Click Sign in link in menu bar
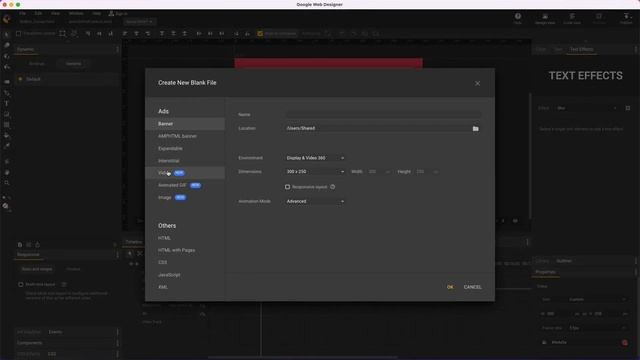The height and width of the screenshot is (360, 640). [x=121, y=13]
